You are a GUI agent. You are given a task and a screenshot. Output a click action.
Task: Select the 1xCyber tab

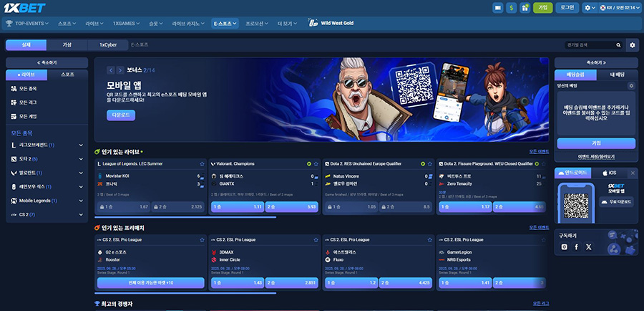click(x=108, y=45)
